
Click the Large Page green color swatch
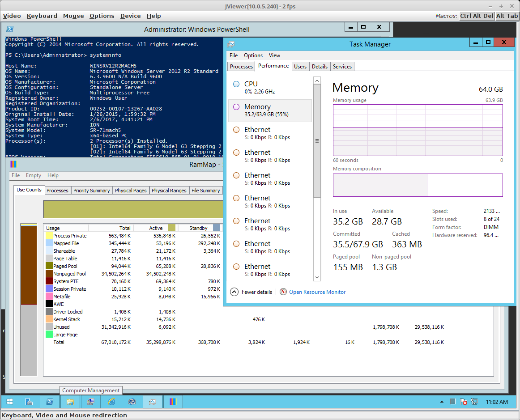(49, 335)
